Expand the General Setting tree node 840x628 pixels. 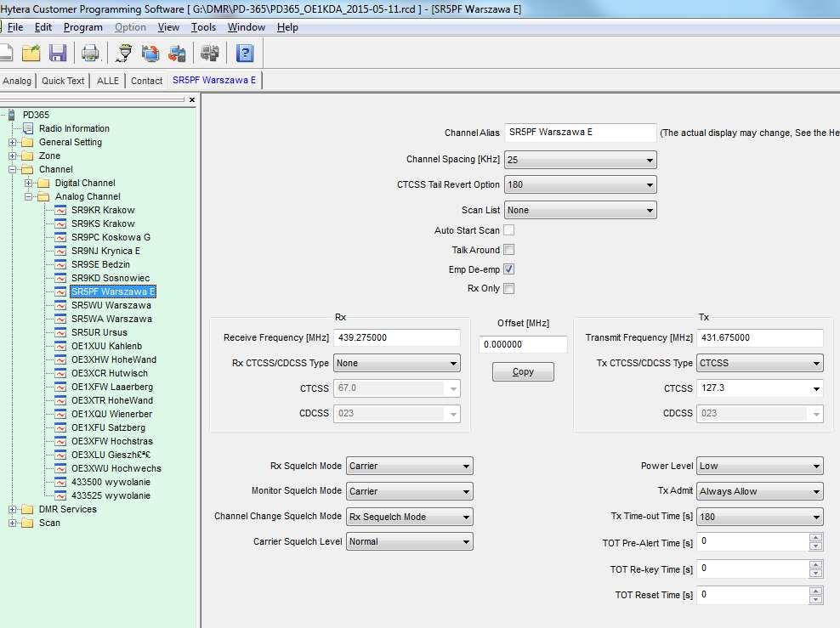12,143
